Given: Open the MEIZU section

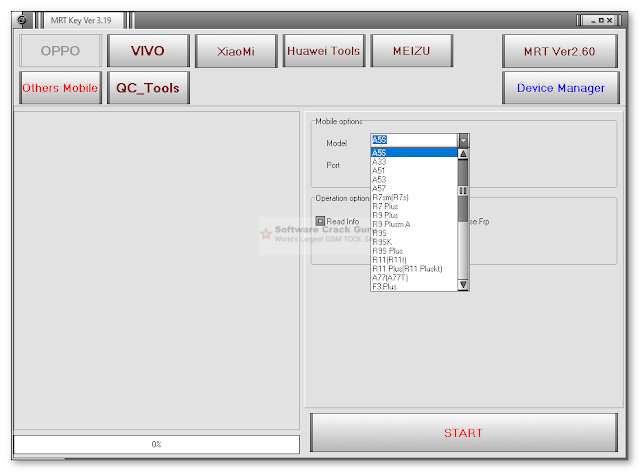Looking at the screenshot, I should coord(411,51).
